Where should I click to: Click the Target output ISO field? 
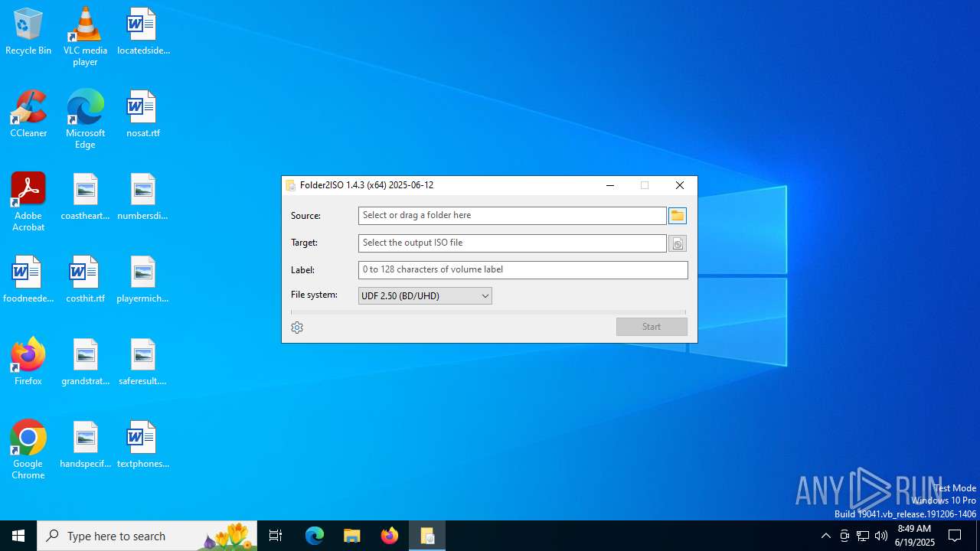point(512,243)
